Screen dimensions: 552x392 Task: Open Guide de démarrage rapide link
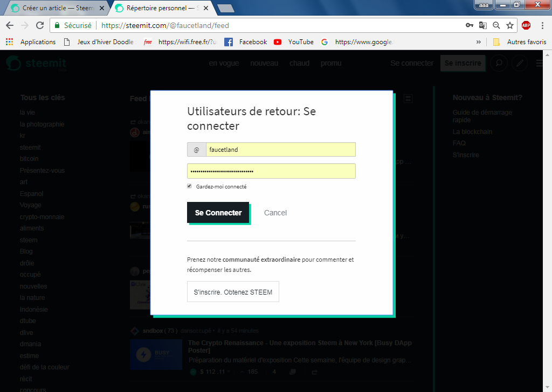482,116
